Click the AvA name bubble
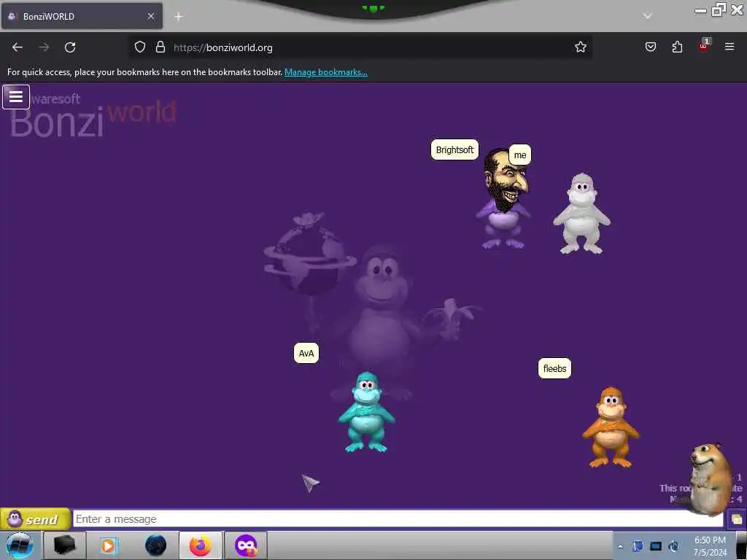 click(x=306, y=354)
